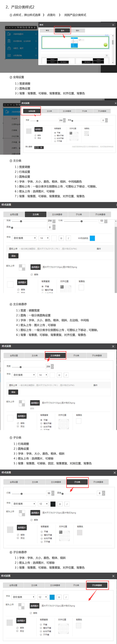This screenshot has width=117, height=644.
Task: Click 添加 button in the 主分类 panel
Action: 13,256
